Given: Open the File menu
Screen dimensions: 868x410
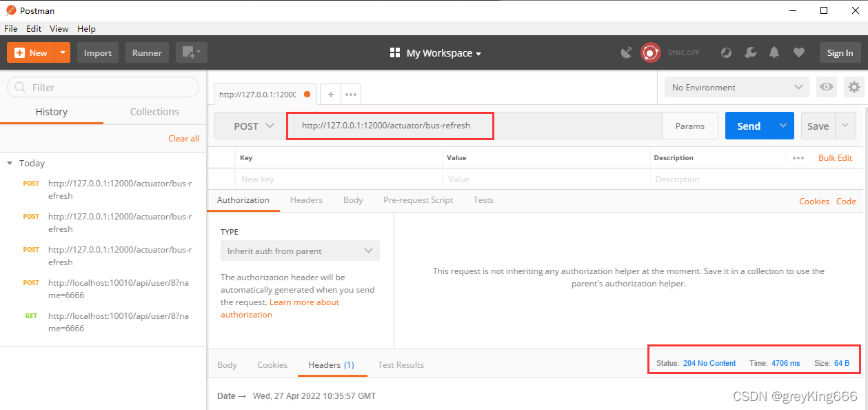Looking at the screenshot, I should [10, 28].
